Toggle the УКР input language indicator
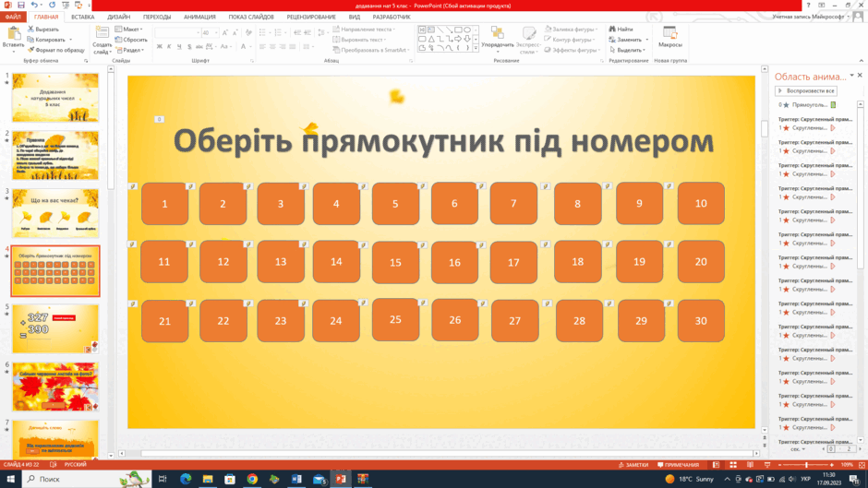Screen dimensions: 868x488 click(x=805, y=479)
